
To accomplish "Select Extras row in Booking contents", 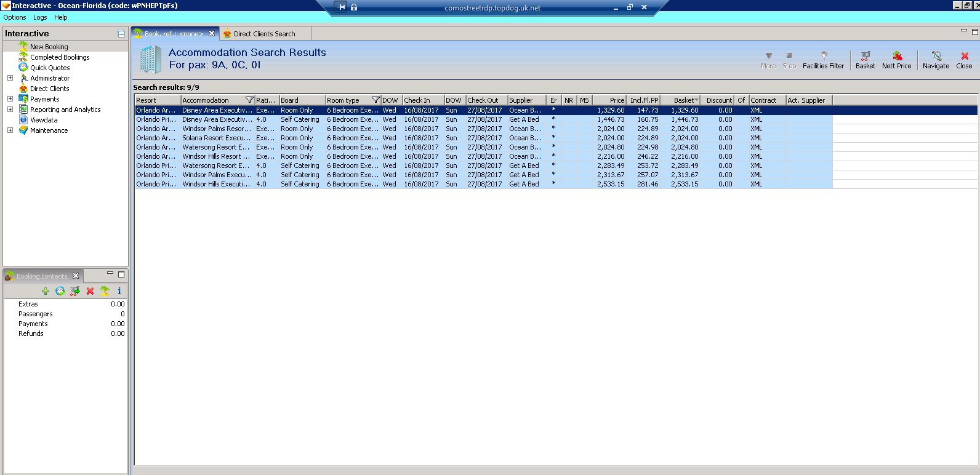I will pos(65,304).
